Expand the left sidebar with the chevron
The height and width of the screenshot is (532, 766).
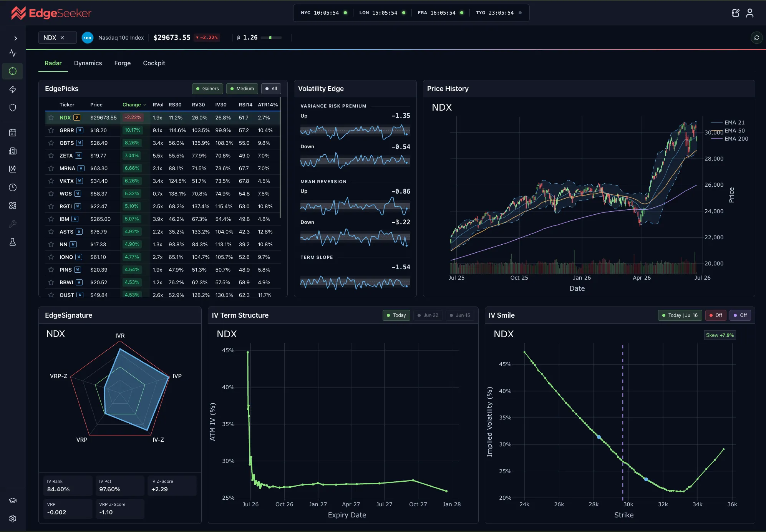click(x=15, y=38)
